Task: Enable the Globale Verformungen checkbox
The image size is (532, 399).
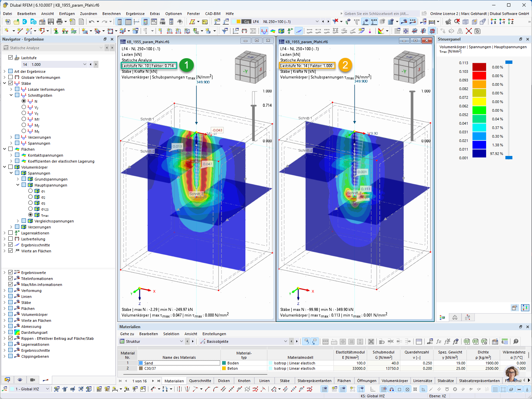Action: coord(11,77)
